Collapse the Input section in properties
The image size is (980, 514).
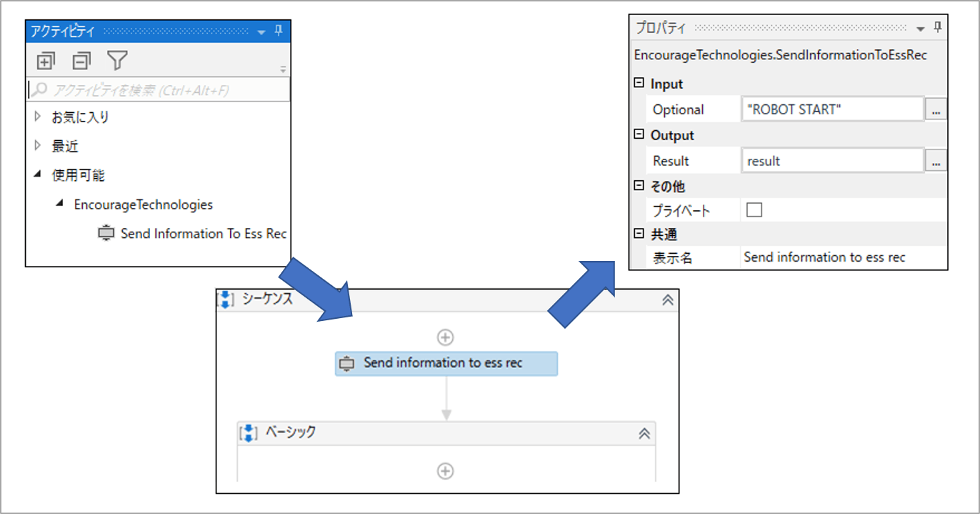pyautogui.click(x=638, y=84)
